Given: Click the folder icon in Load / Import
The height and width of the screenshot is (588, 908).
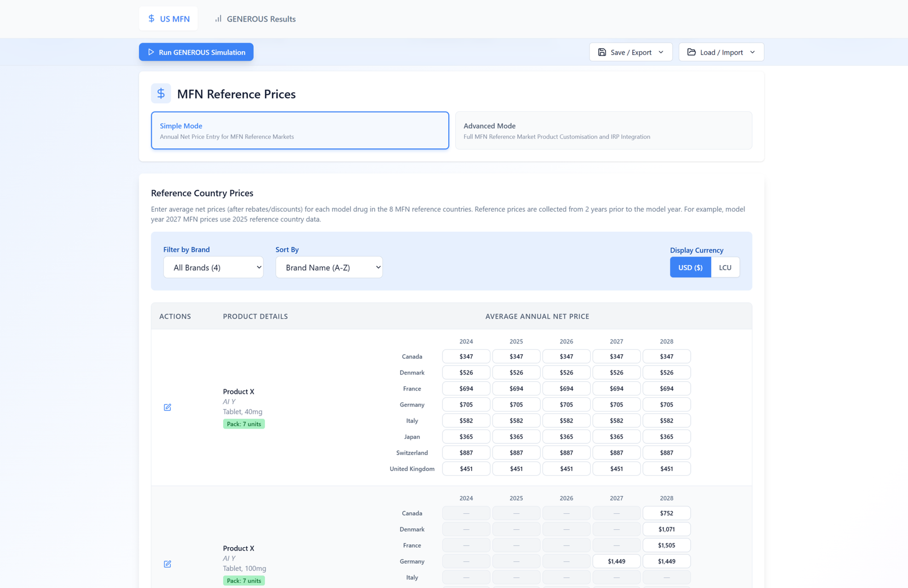Looking at the screenshot, I should (691, 52).
